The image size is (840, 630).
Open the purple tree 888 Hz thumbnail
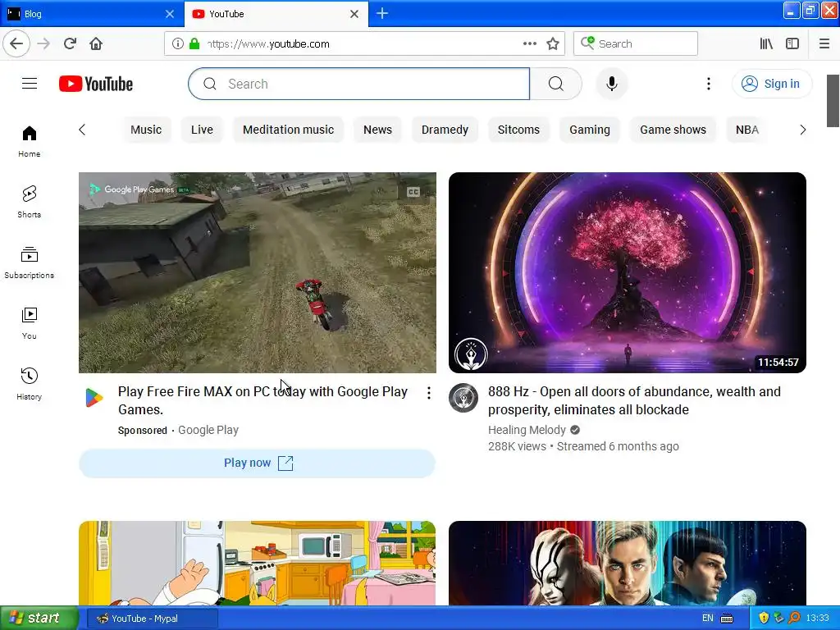coord(628,272)
